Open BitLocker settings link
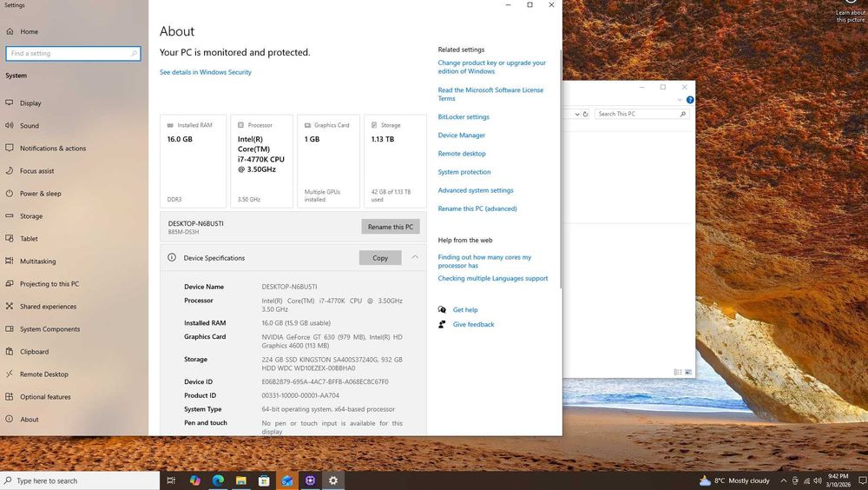This screenshot has width=868, height=490. [464, 117]
